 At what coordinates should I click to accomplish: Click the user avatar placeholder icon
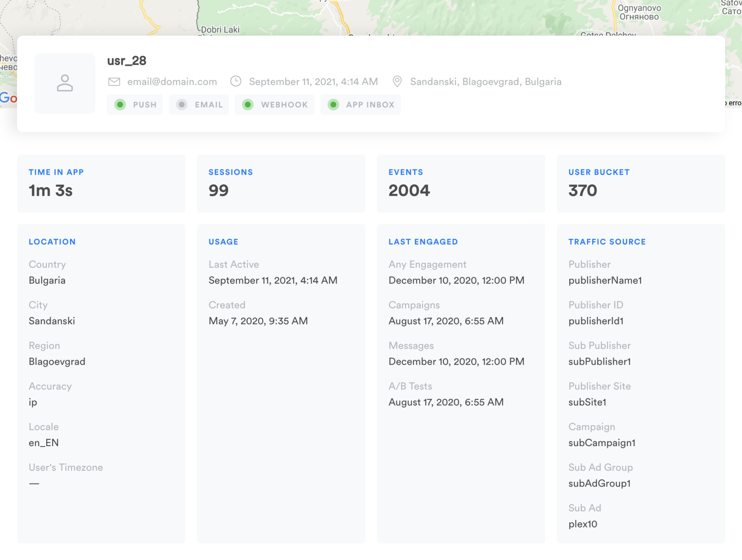pyautogui.click(x=65, y=83)
